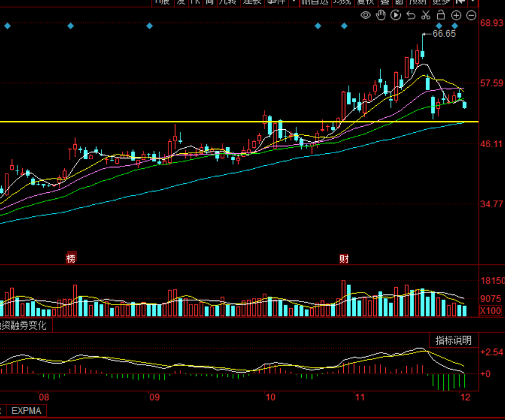Click the 复权 adjustment item in top bar
Image resolution: width=505 pixels, height=420 pixels.
coord(366,2)
